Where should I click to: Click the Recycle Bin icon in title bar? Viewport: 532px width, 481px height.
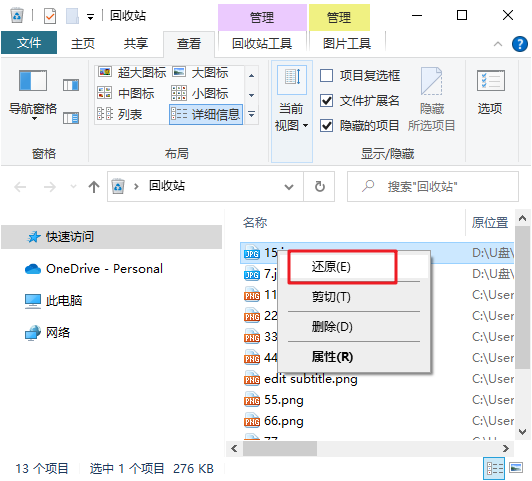click(17, 16)
